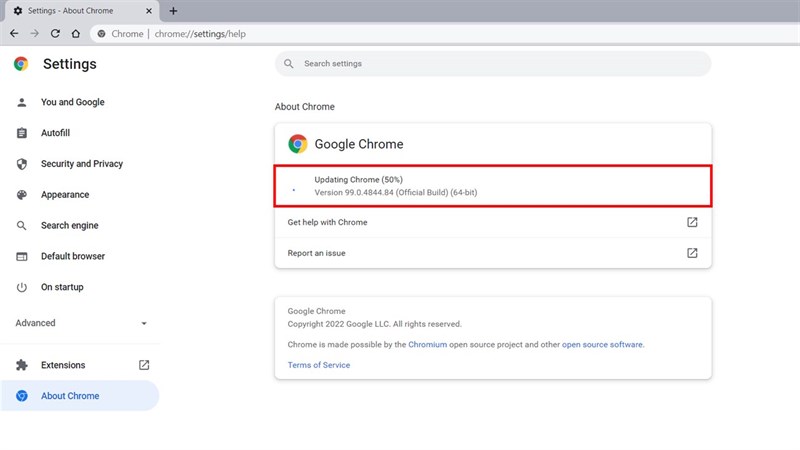
Task: Click the window icon for Default browser
Action: click(x=21, y=256)
